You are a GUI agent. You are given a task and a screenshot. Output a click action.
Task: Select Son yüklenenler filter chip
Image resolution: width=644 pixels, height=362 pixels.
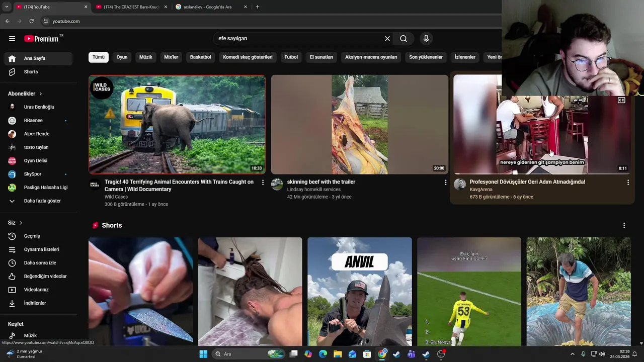(426, 57)
